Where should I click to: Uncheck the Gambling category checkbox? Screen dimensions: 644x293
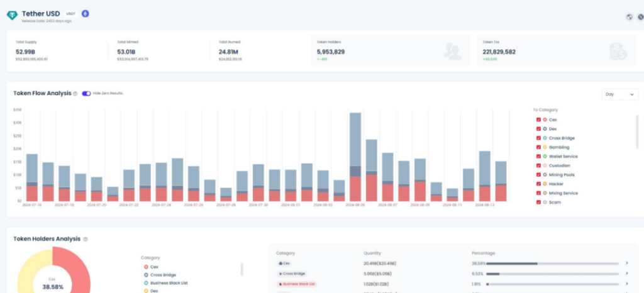click(538, 147)
